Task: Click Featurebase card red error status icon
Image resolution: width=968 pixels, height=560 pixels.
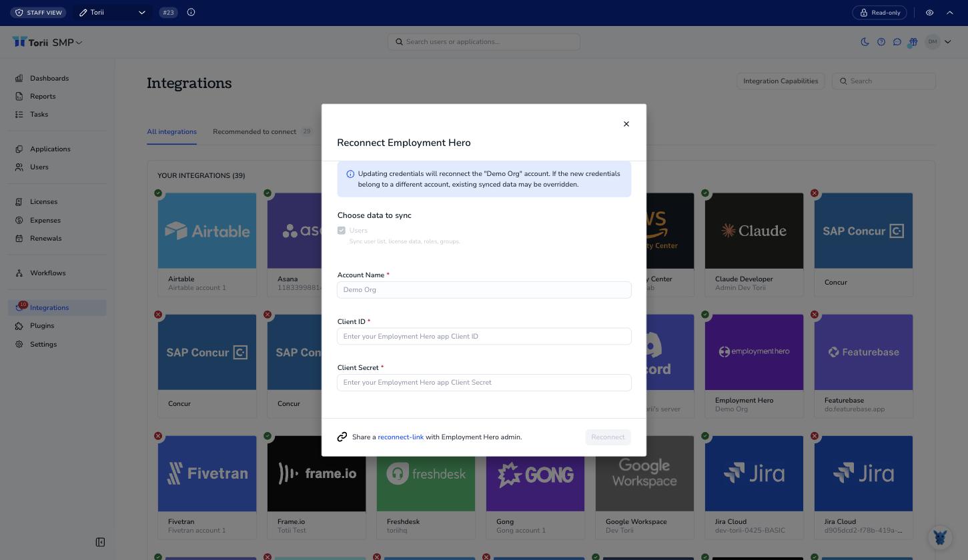Action: tap(815, 315)
